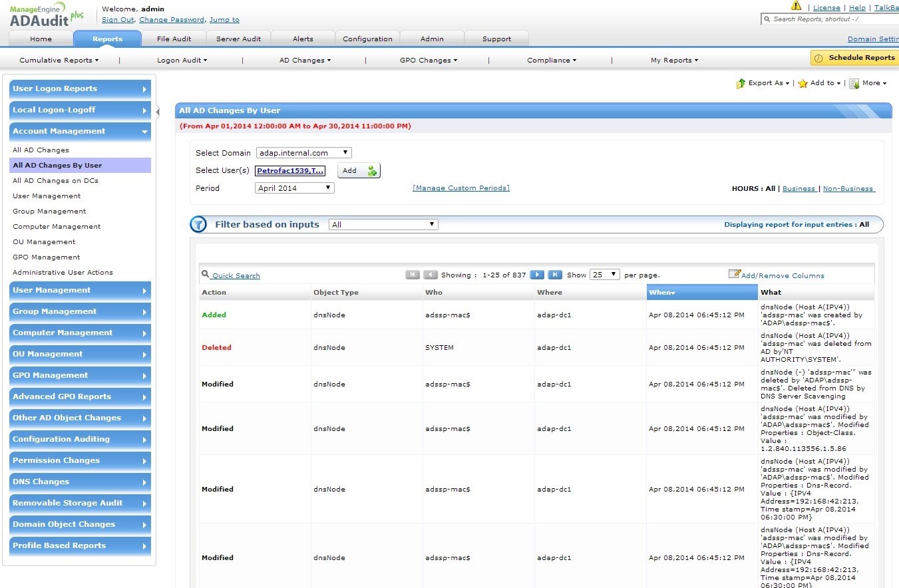Open Add/Remove Columns via its table icon
Viewport: 899px width, 588px height.
[x=734, y=274]
